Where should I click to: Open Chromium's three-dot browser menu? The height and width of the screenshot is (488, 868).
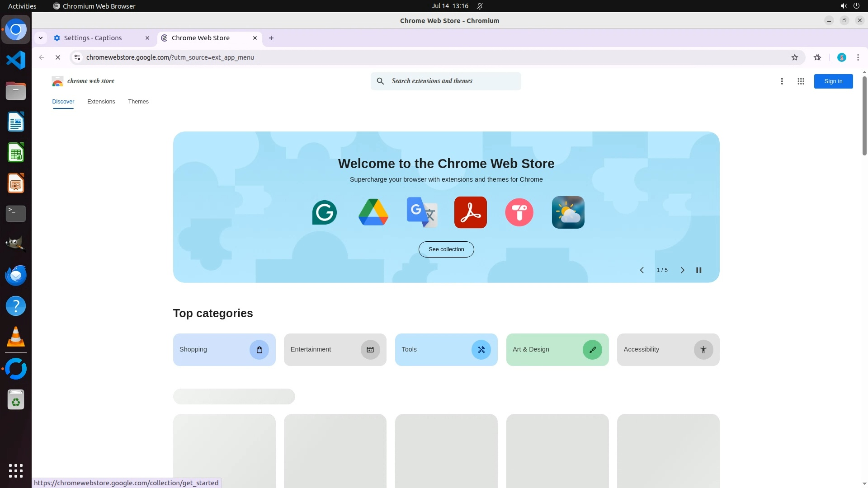point(858,57)
